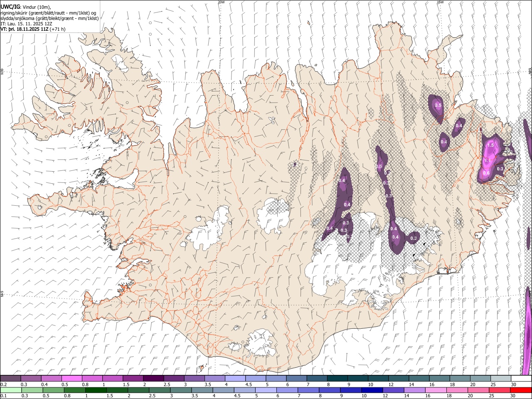Click the 'slydda/snjókoma' legend description line
This screenshot has height=399, width=532.
coord(49,18)
